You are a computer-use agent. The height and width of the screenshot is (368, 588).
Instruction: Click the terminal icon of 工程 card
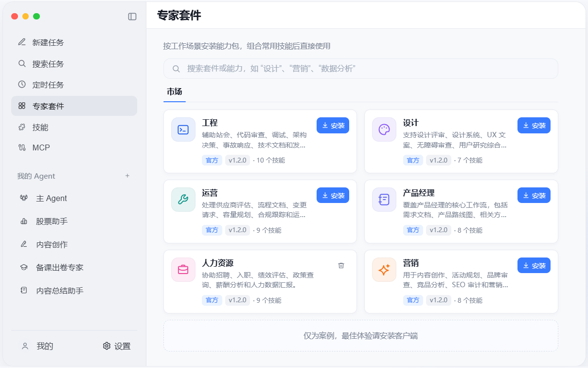tap(183, 129)
